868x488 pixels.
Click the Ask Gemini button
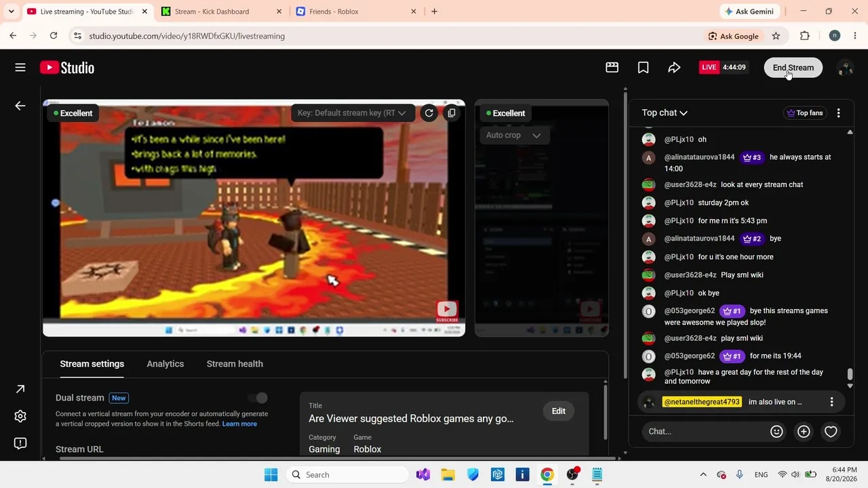coord(749,12)
